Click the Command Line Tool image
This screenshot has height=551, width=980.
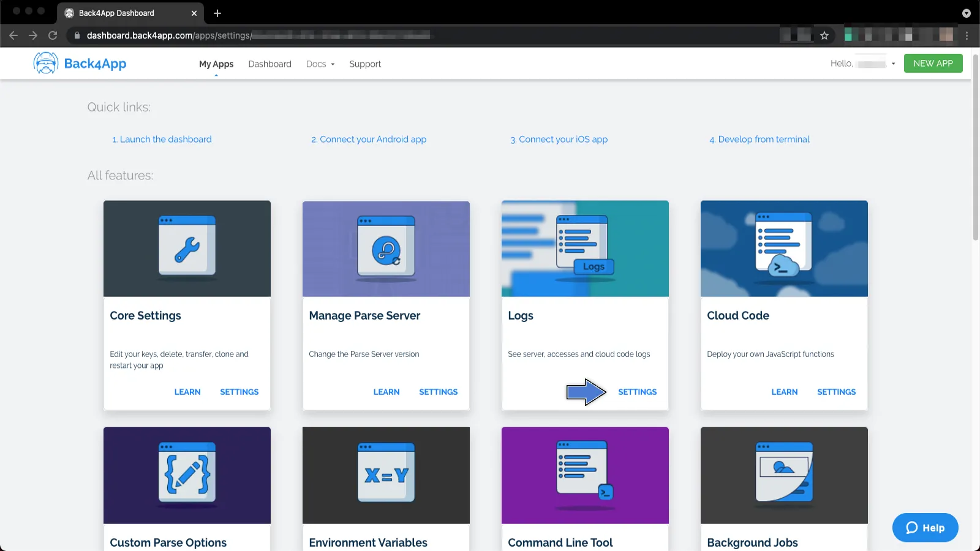click(585, 475)
